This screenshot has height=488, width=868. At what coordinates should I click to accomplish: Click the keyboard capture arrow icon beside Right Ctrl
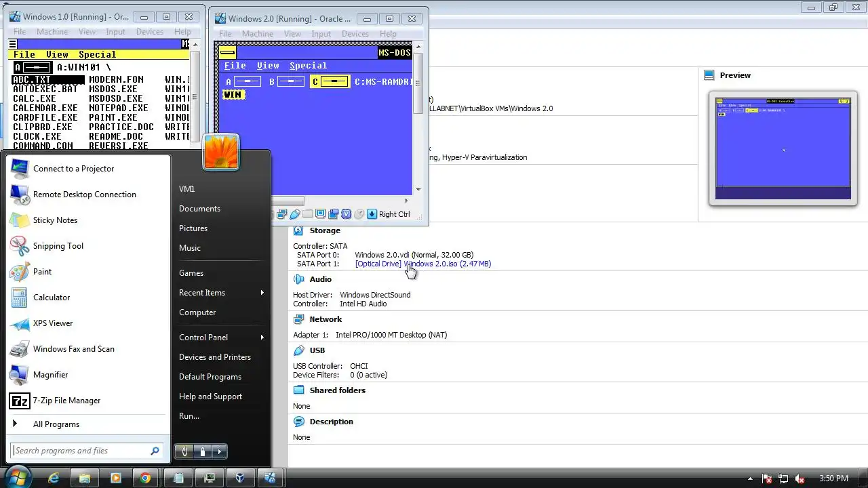(372, 214)
